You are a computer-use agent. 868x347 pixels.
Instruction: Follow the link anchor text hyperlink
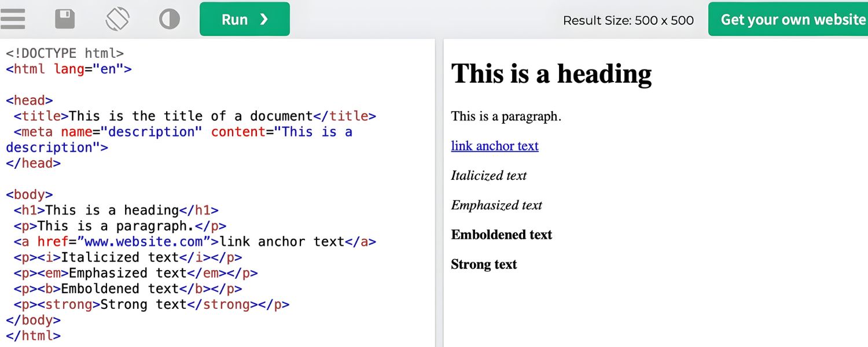point(495,146)
